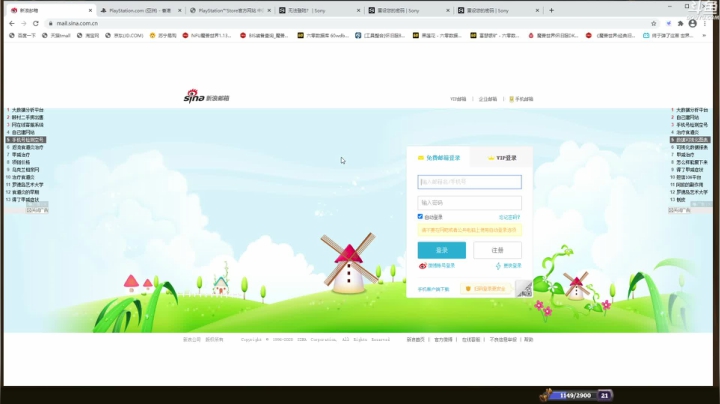720x404 pixels.
Task: Select the 免费邮箱登录 login tab
Action: 439,158
